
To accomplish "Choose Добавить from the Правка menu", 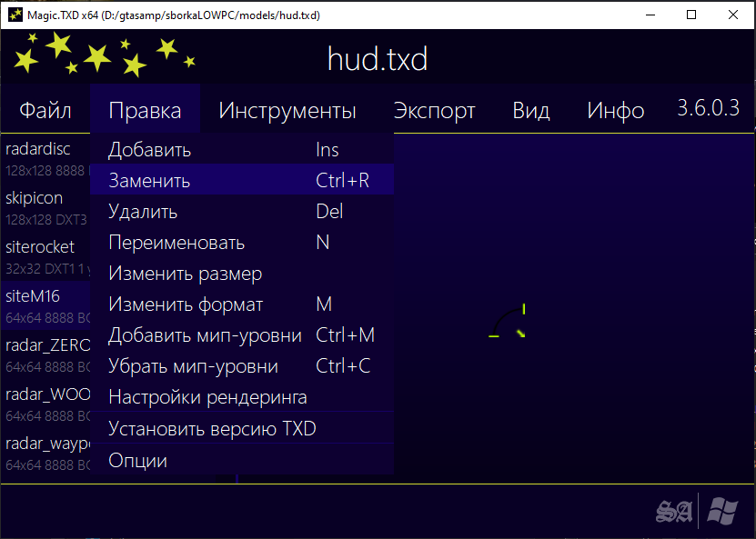I will tap(150, 150).
